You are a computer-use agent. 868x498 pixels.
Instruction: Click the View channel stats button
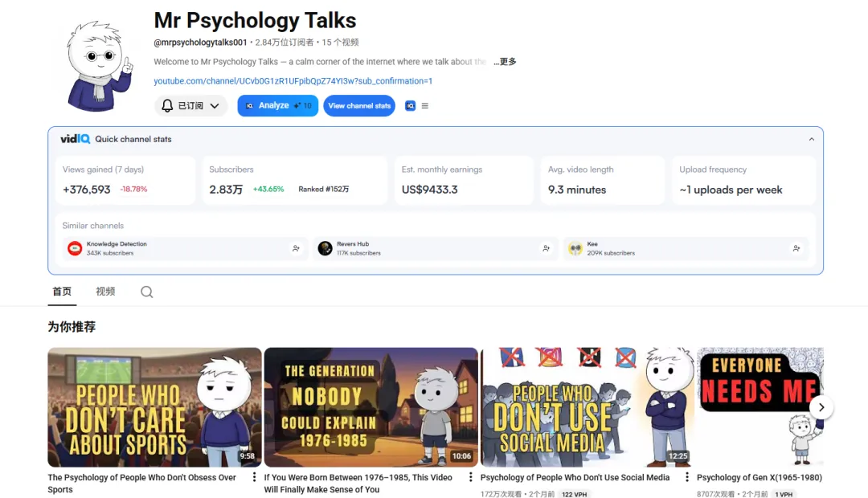click(359, 106)
